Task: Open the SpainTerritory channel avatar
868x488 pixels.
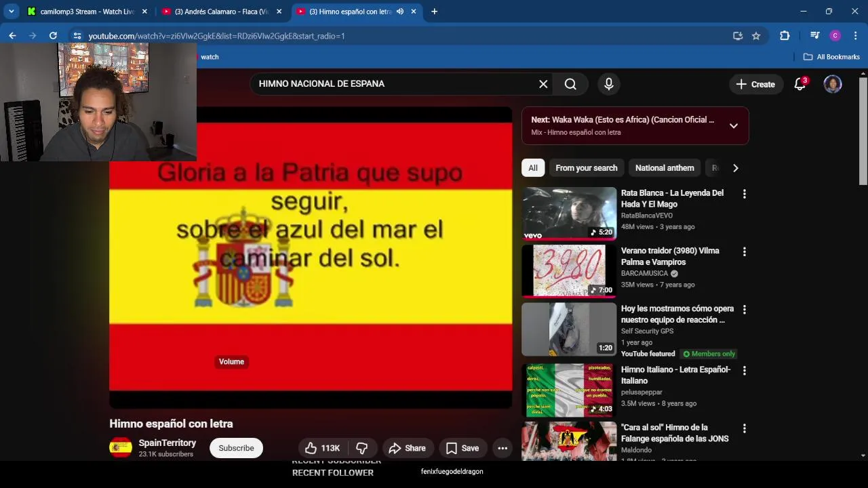Action: [121, 447]
